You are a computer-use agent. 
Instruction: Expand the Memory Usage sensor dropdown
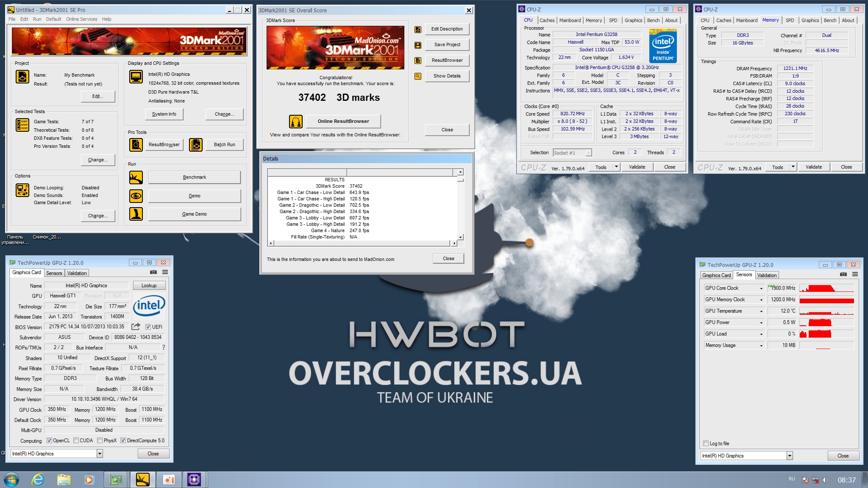click(761, 345)
